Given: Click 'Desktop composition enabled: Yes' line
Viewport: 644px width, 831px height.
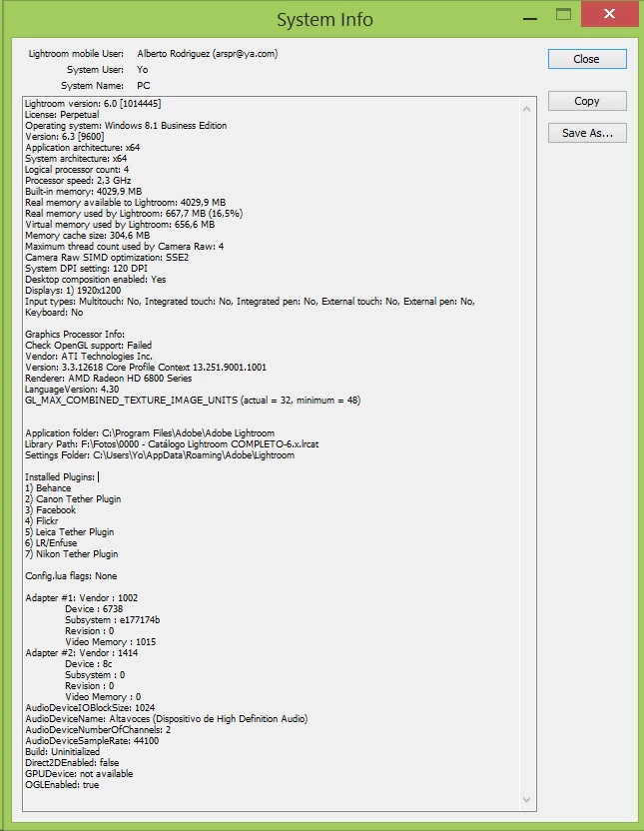Looking at the screenshot, I should [x=95, y=280].
